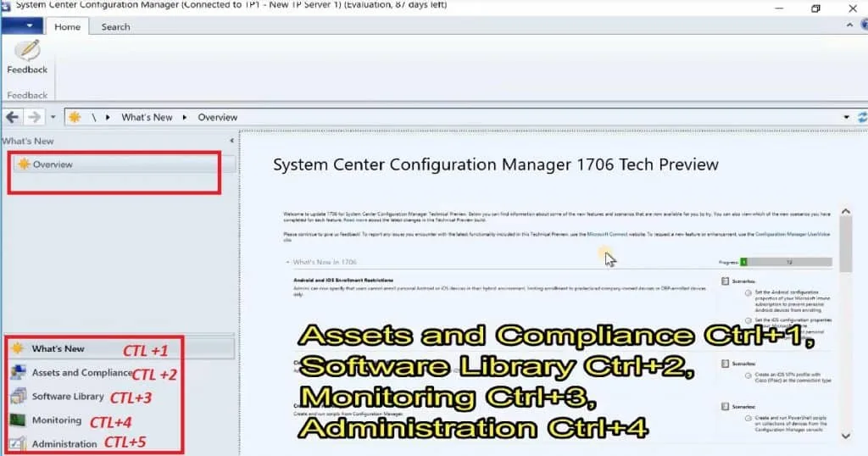Minimize the Configuration Manager window
Viewport: 868px width, 456px height.
[x=779, y=8]
